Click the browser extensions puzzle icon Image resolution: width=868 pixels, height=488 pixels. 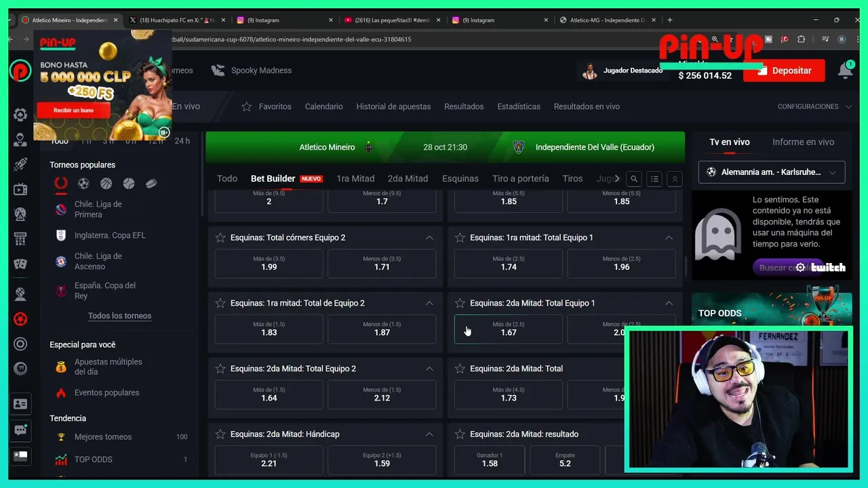click(802, 39)
